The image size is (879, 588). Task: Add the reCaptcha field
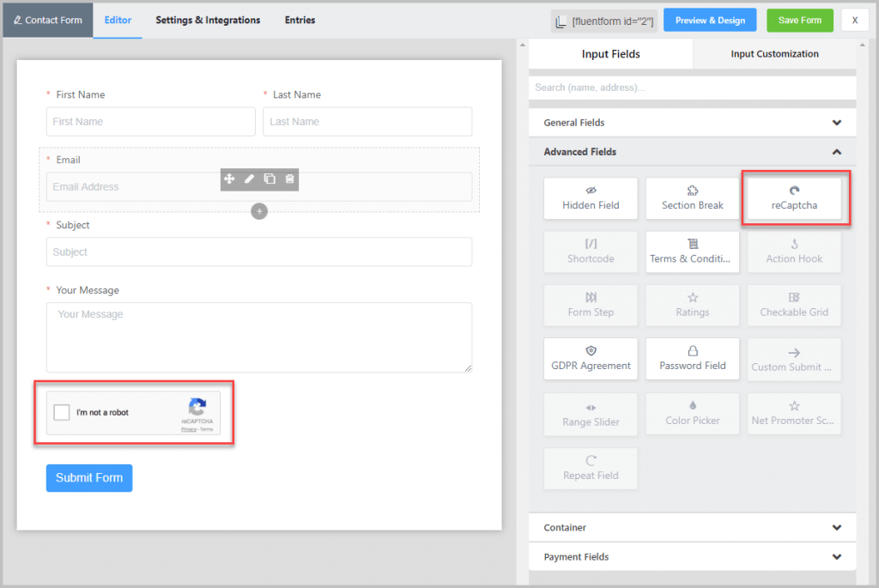(794, 198)
